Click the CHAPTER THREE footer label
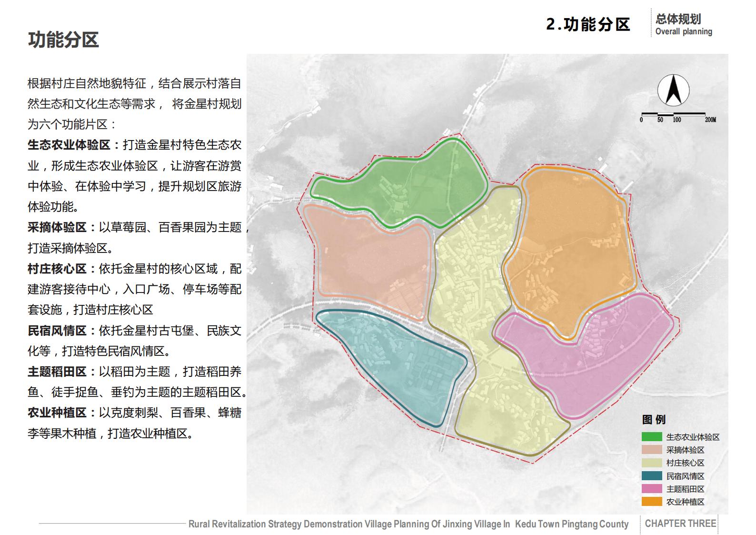 coord(680,524)
